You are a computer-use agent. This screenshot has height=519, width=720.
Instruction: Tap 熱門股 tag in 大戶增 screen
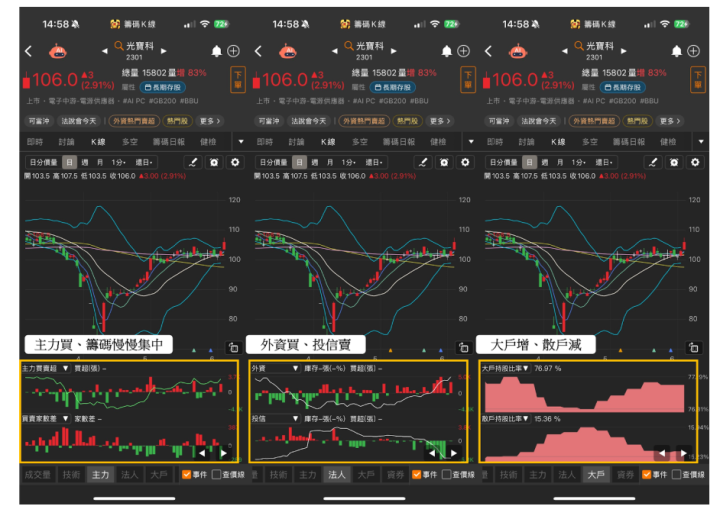point(637,121)
